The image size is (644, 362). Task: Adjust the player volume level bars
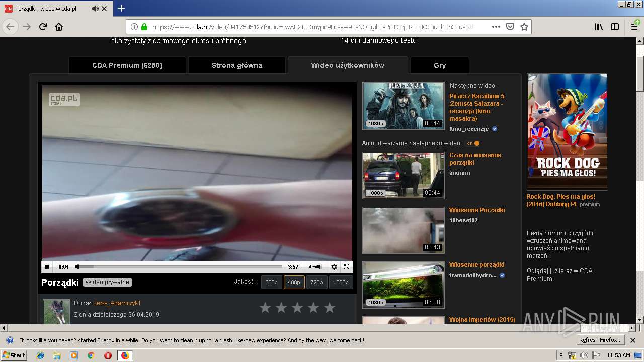[319, 267]
